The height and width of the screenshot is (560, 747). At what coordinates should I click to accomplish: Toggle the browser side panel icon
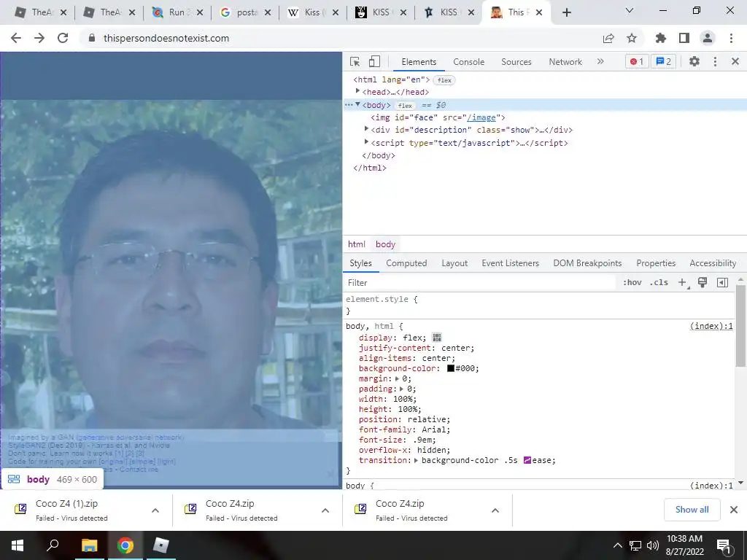pos(684,38)
